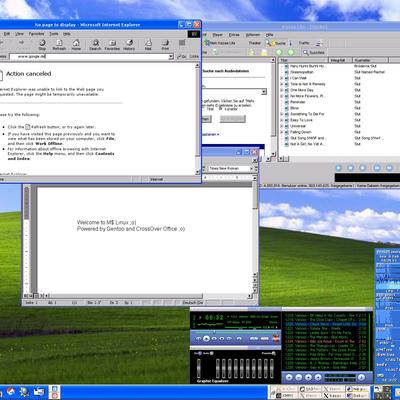Open the Internet Explorer address bar dropdown

[171, 57]
